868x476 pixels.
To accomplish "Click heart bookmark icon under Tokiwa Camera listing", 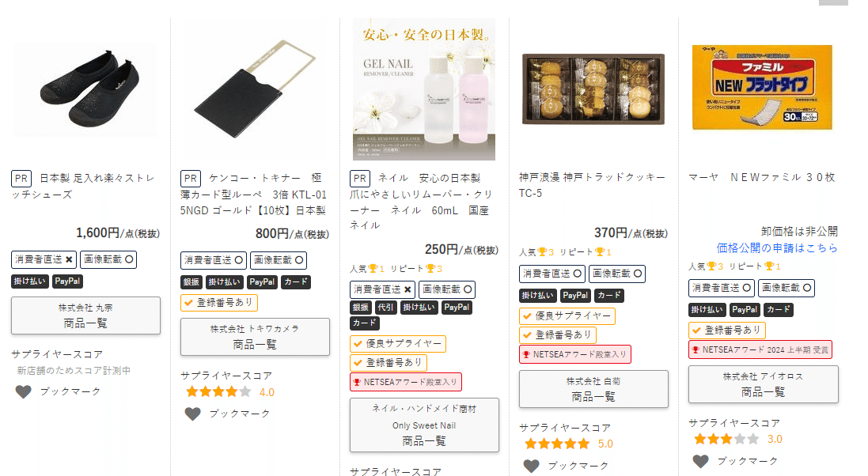I will (192, 414).
